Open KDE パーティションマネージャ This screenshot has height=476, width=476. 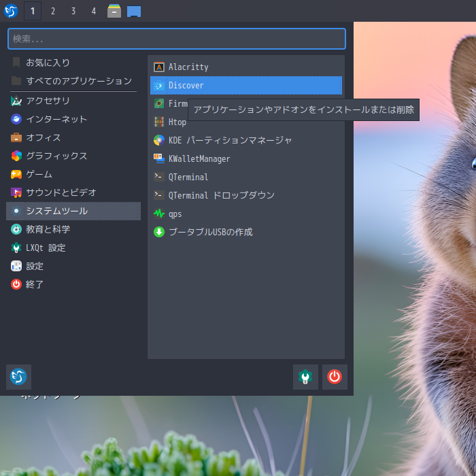[x=230, y=141]
